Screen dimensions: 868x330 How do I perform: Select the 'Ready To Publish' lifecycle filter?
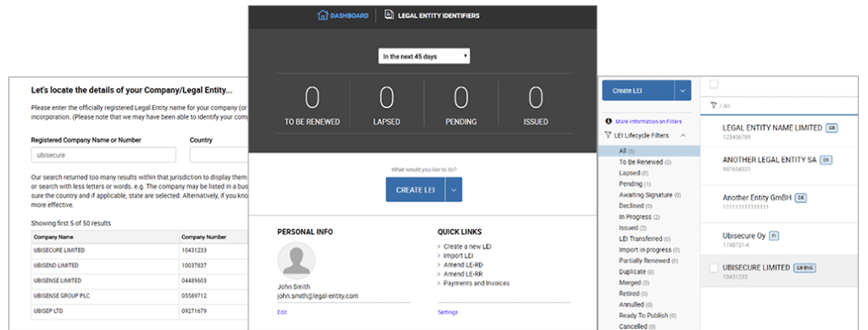(648, 316)
